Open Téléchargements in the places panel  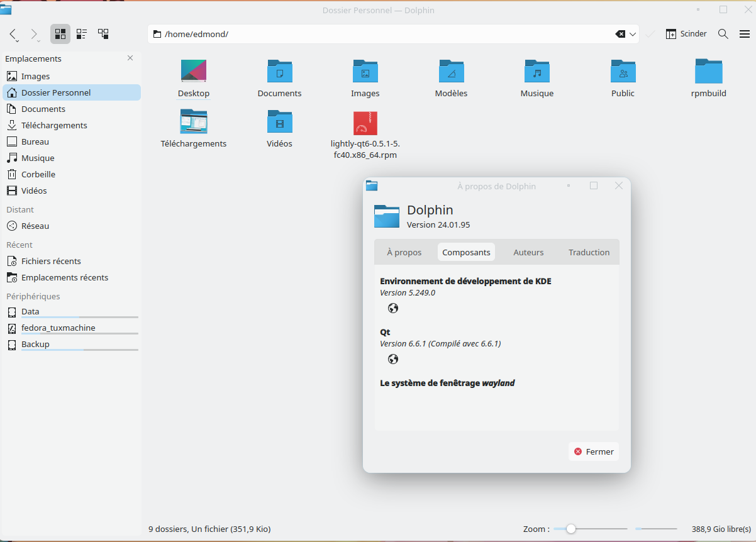72,125
